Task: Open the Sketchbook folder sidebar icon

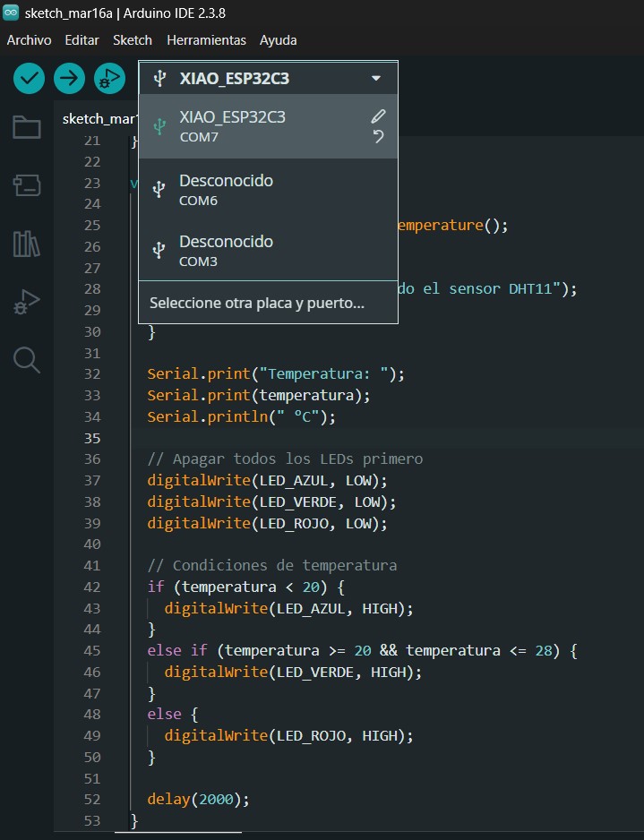Action: click(27, 127)
